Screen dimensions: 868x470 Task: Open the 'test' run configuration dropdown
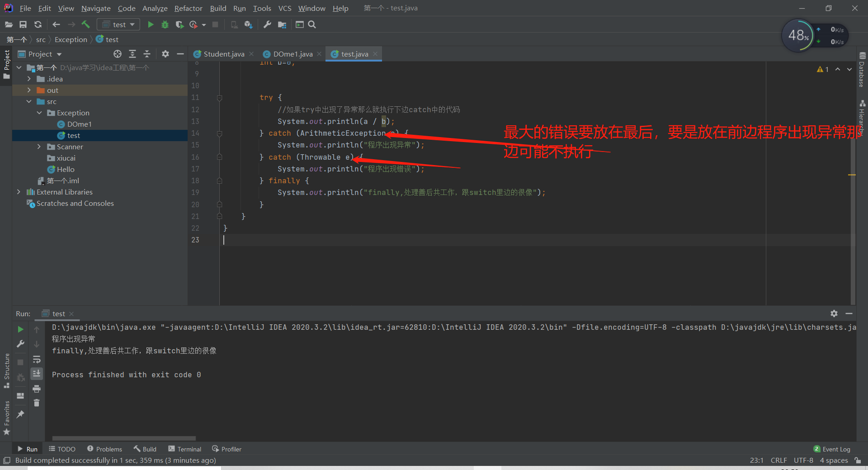click(x=118, y=24)
